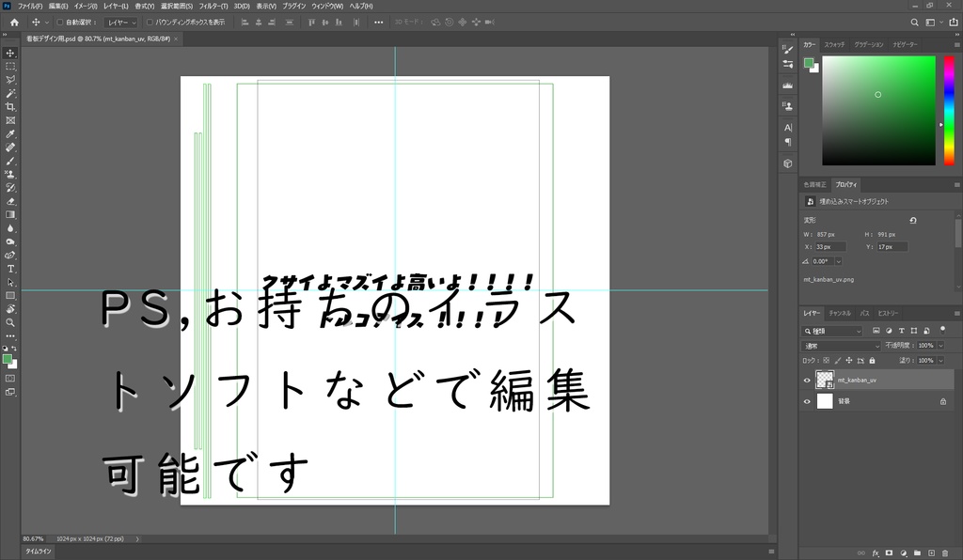Viewport: 963px width, 560px height.
Task: Toggle lock position icon
Action: (x=849, y=361)
